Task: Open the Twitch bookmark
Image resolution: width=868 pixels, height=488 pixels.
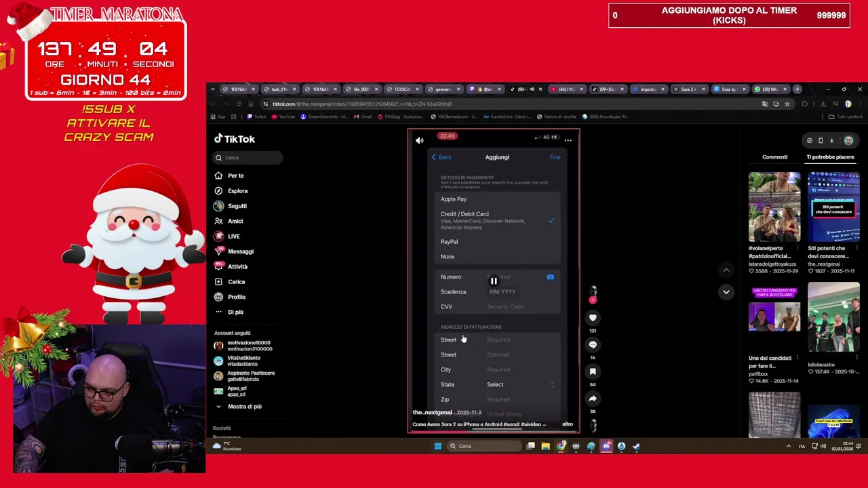Action: tap(257, 117)
